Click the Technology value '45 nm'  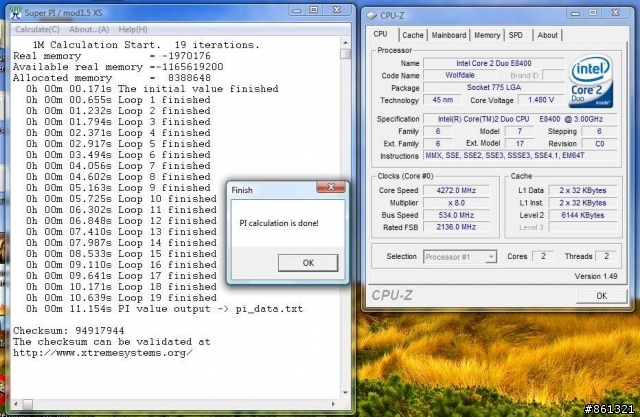pos(442,100)
